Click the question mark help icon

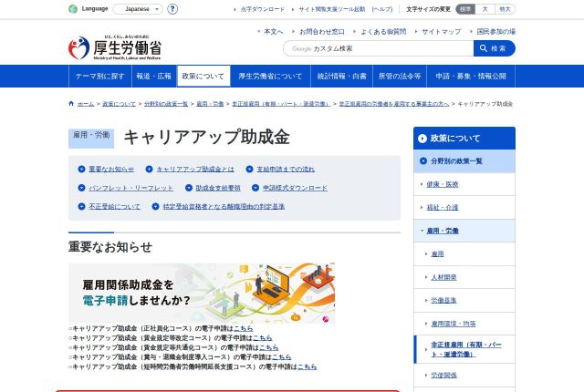tap(172, 9)
